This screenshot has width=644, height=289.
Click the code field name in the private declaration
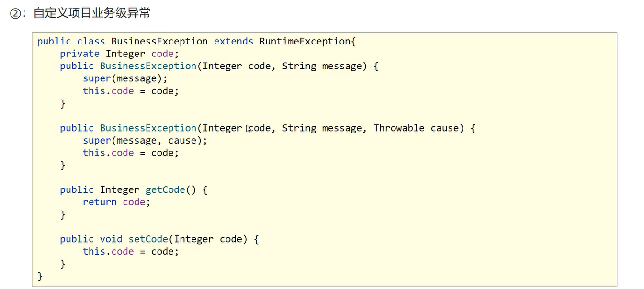coord(162,54)
